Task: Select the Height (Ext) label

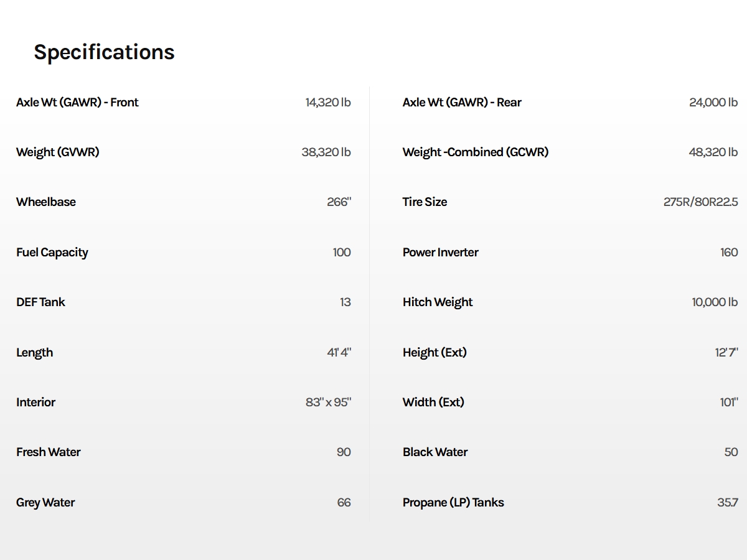Action: [x=435, y=353]
